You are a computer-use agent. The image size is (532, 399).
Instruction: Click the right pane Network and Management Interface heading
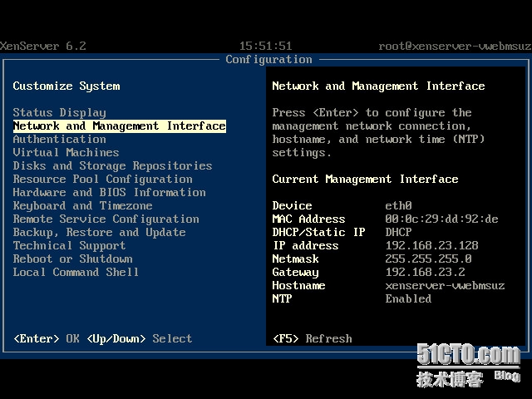379,86
